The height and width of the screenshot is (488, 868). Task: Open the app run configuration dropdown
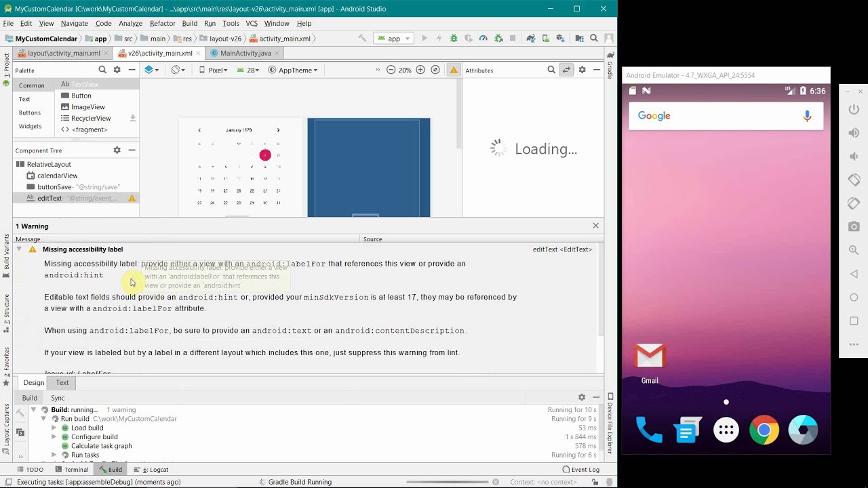[x=393, y=39]
